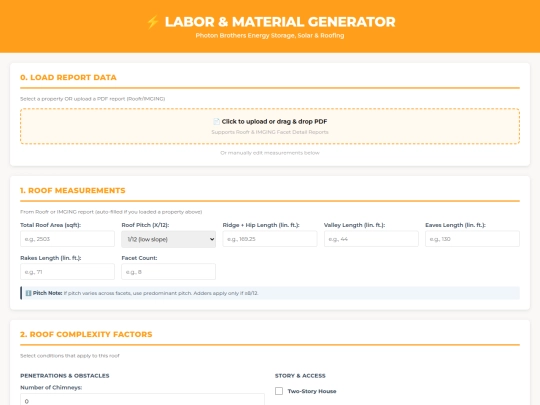Click the Labor & Material Generator title
This screenshot has height=405, width=540.
pos(280,22)
